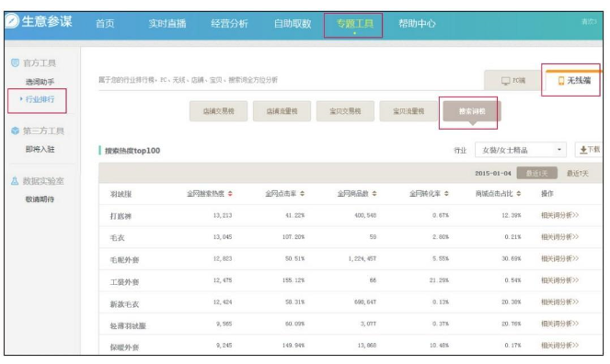The height and width of the screenshot is (364, 610).
Task: Select the 宝贝交易榜 button
Action: 345,111
